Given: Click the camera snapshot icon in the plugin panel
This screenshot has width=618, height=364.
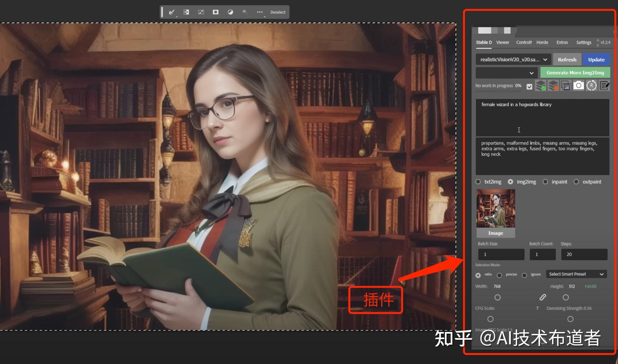Looking at the screenshot, I should coord(579,85).
